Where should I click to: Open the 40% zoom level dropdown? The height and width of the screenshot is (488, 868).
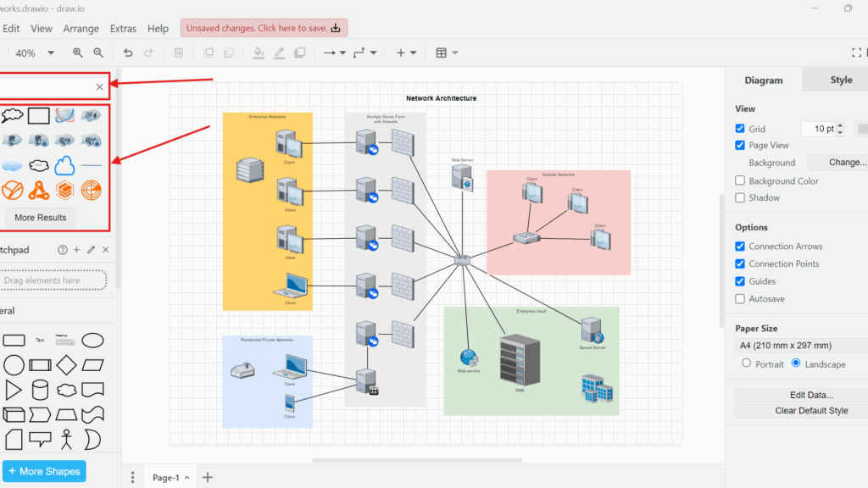click(34, 53)
